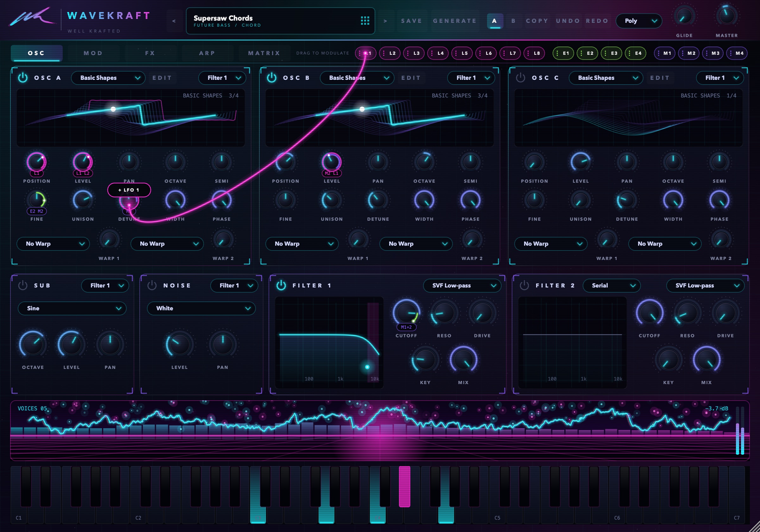
Task: Enable the SUB oscillator power button
Action: click(x=23, y=285)
